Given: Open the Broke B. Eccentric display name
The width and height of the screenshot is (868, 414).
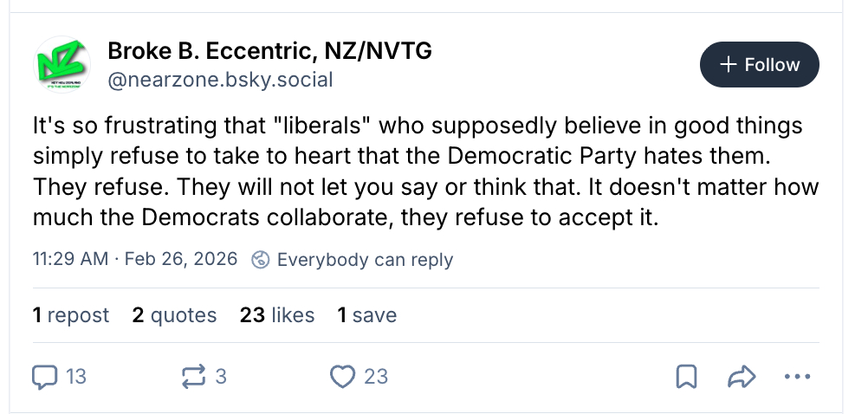Looking at the screenshot, I should pos(269,52).
